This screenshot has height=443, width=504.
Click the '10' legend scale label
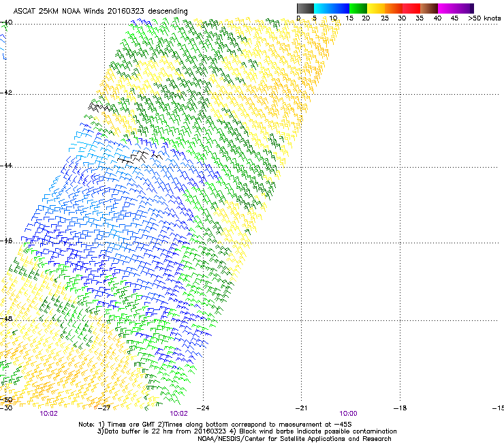pos(333,18)
